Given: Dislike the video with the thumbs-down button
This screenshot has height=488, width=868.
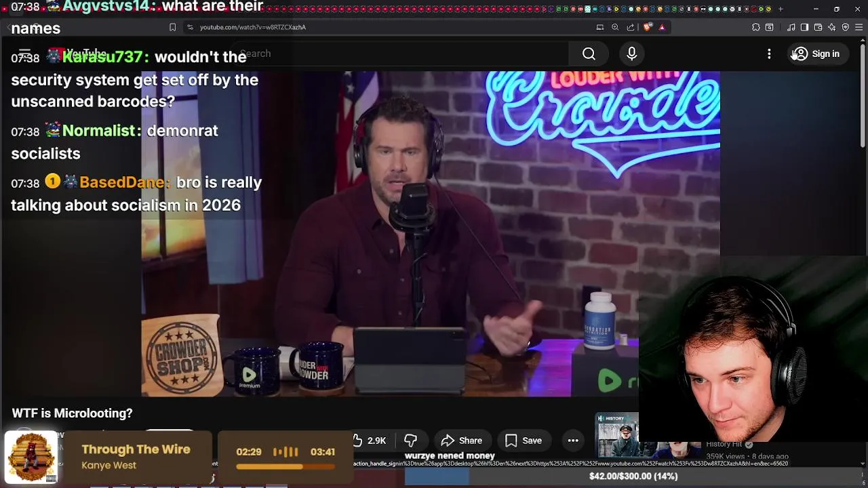Looking at the screenshot, I should click(x=410, y=441).
